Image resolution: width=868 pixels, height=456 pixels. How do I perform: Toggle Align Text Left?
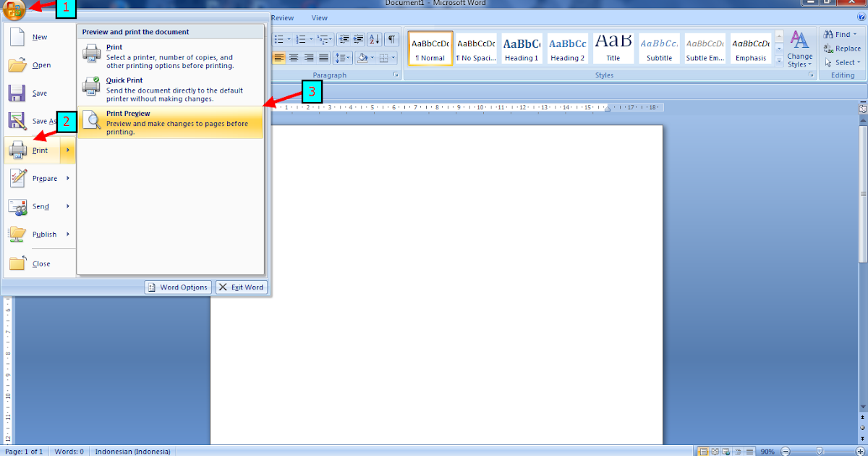point(279,58)
